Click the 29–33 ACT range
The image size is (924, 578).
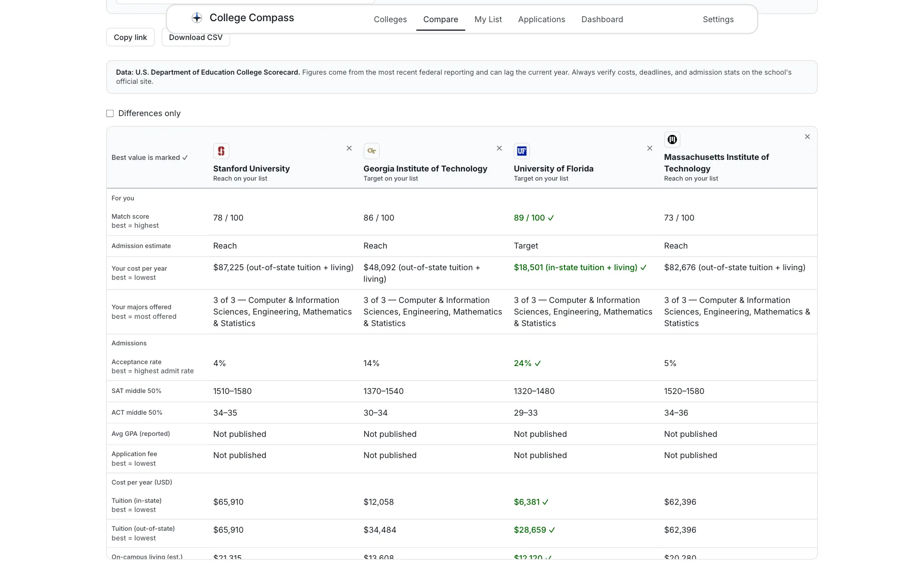pyautogui.click(x=526, y=413)
